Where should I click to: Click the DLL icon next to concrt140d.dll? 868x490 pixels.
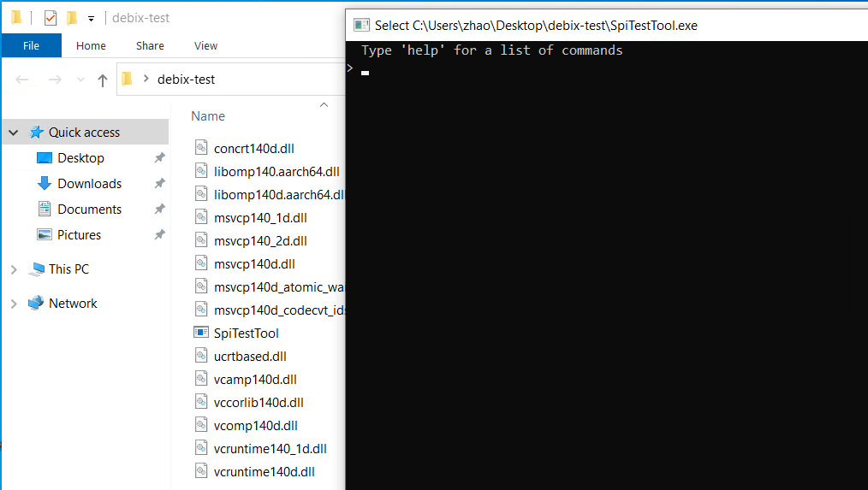pyautogui.click(x=201, y=147)
